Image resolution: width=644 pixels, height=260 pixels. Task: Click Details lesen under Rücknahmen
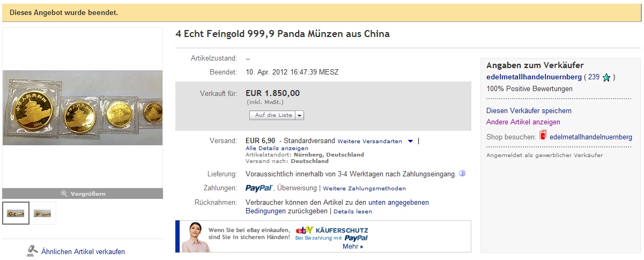coord(352,212)
